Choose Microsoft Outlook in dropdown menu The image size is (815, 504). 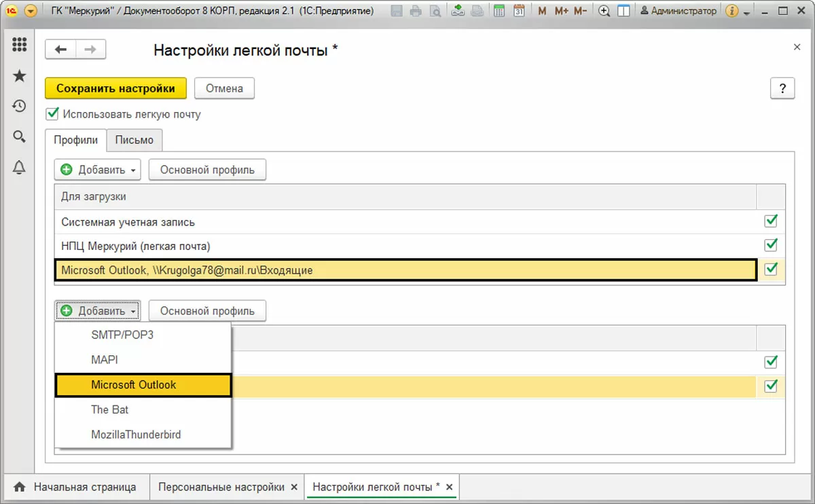143,384
